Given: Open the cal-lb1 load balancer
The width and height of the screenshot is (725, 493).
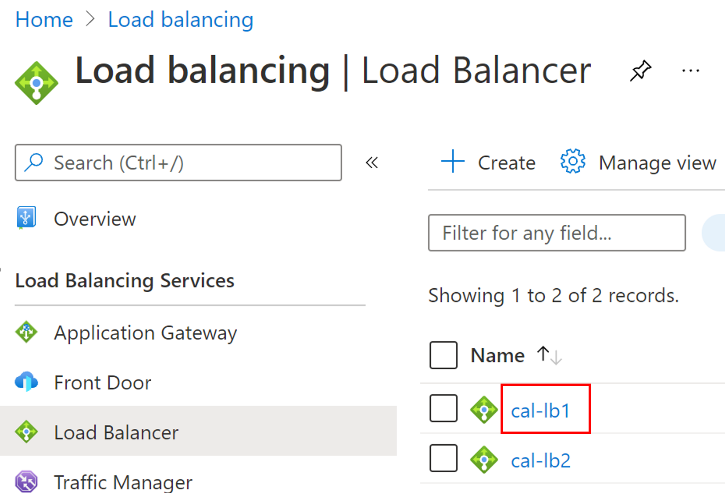Looking at the screenshot, I should [x=540, y=409].
